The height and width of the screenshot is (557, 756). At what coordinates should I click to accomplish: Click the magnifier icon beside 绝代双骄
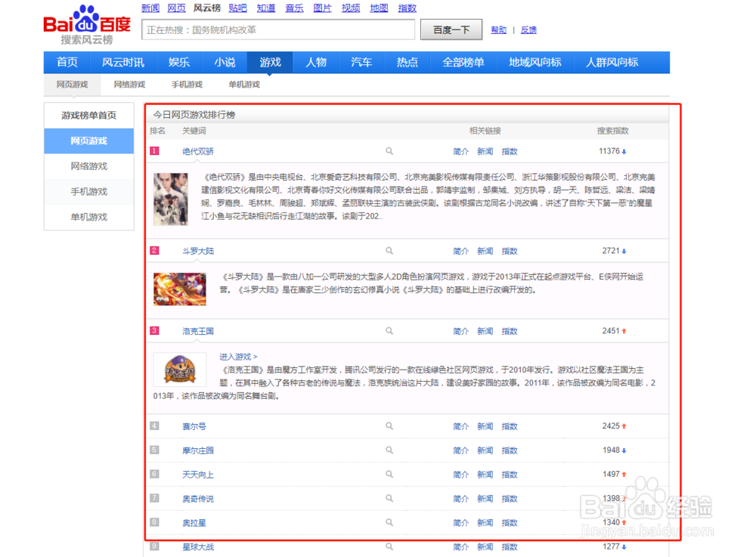point(389,151)
